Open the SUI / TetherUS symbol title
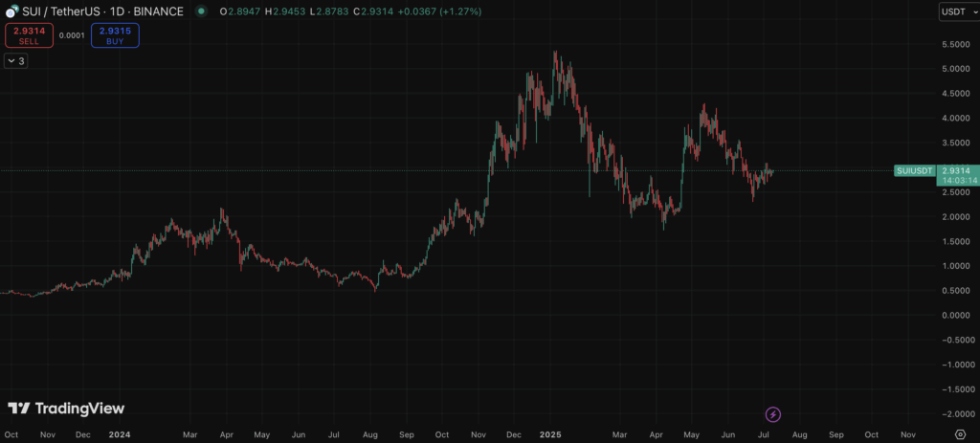The height and width of the screenshot is (443, 980). click(x=103, y=11)
